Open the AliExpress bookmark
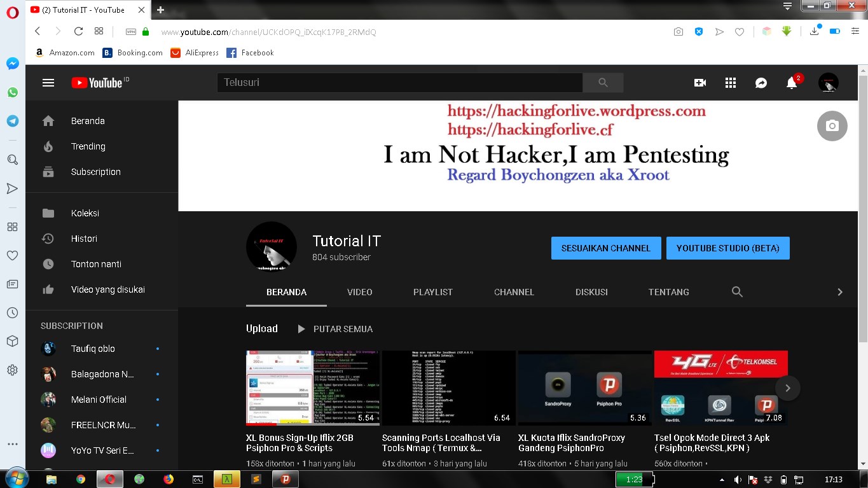The height and width of the screenshot is (488, 868). pos(195,53)
